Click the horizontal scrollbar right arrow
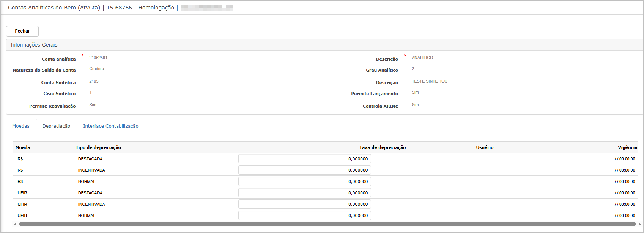This screenshot has width=644, height=233. point(640,224)
